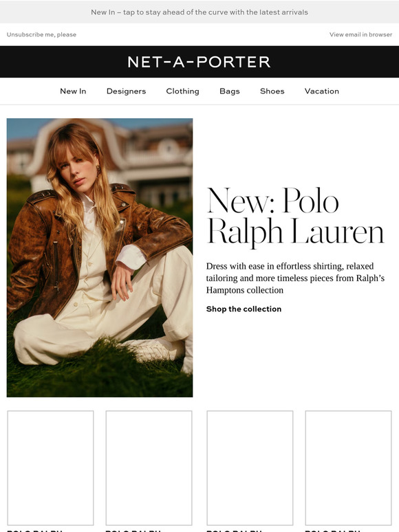Click the Hamptons collection description text
The width and height of the screenshot is (399, 532).
coord(295,278)
